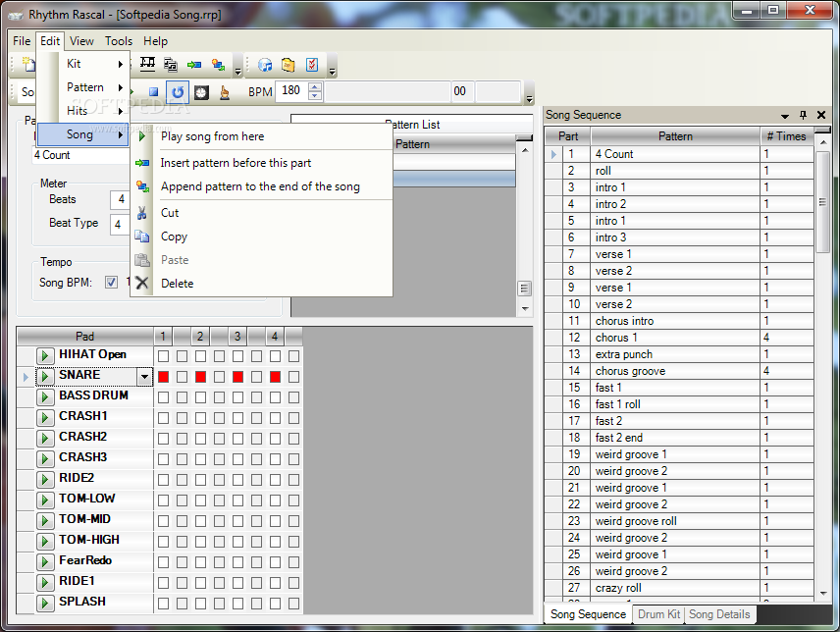Toggle CRASH1 hit on beat 1
Image resolution: width=840 pixels, height=632 pixels.
(164, 418)
